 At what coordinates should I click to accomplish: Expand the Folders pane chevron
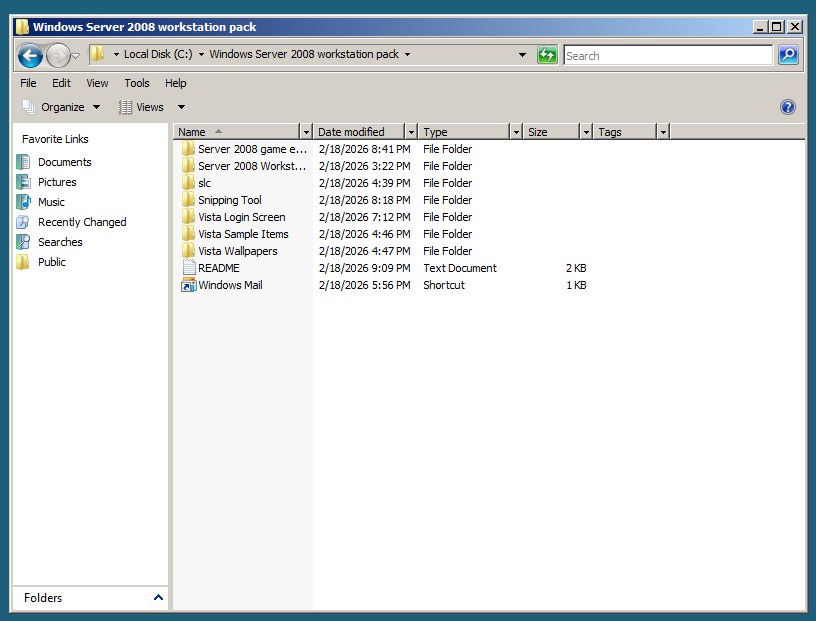coord(158,598)
